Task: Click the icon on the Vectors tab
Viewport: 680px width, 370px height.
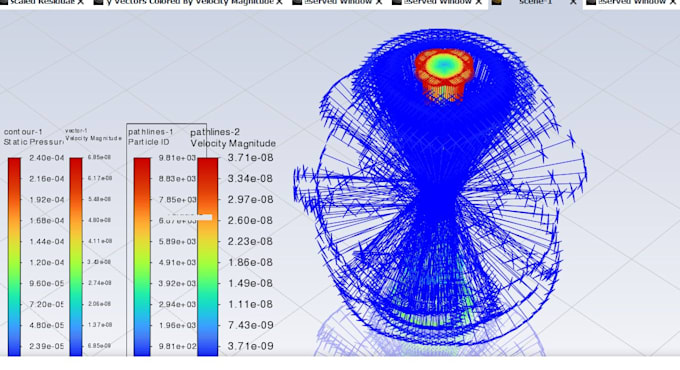Action: tap(98, 2)
